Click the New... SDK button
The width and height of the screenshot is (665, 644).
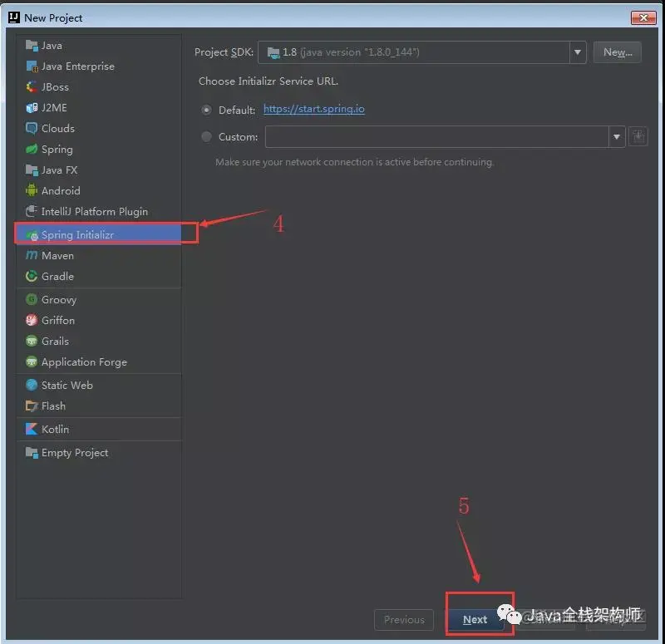(x=617, y=52)
